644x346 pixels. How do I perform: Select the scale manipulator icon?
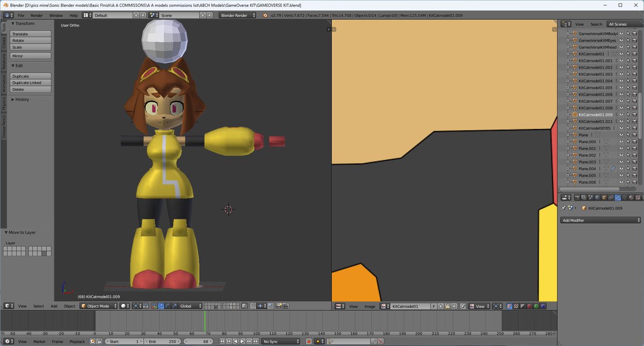pyautogui.click(x=174, y=306)
